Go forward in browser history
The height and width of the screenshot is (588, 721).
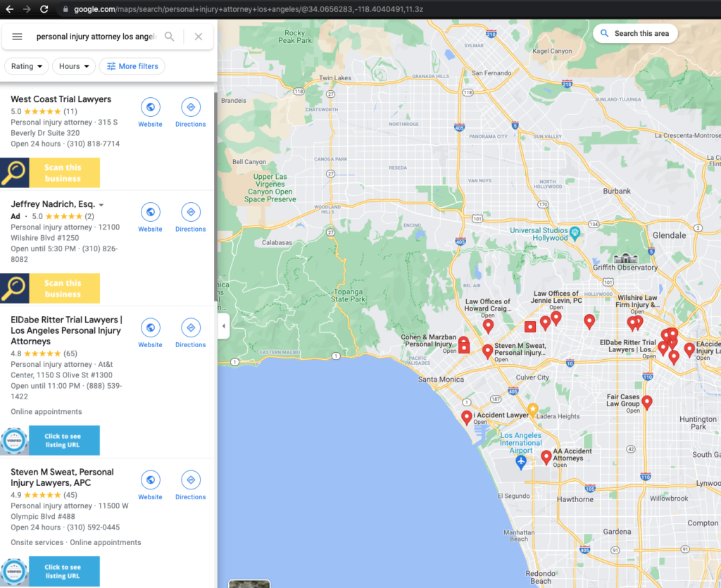point(27,8)
